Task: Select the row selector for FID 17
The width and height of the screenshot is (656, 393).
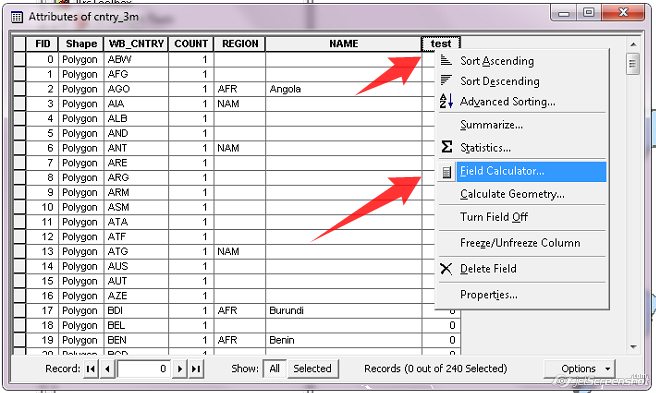Action: [19, 311]
